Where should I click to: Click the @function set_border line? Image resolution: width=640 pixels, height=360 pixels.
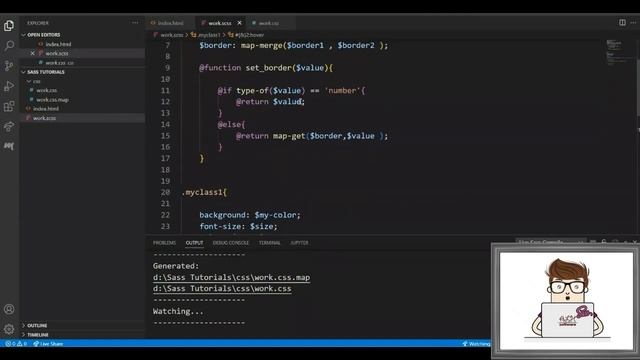coord(266,68)
